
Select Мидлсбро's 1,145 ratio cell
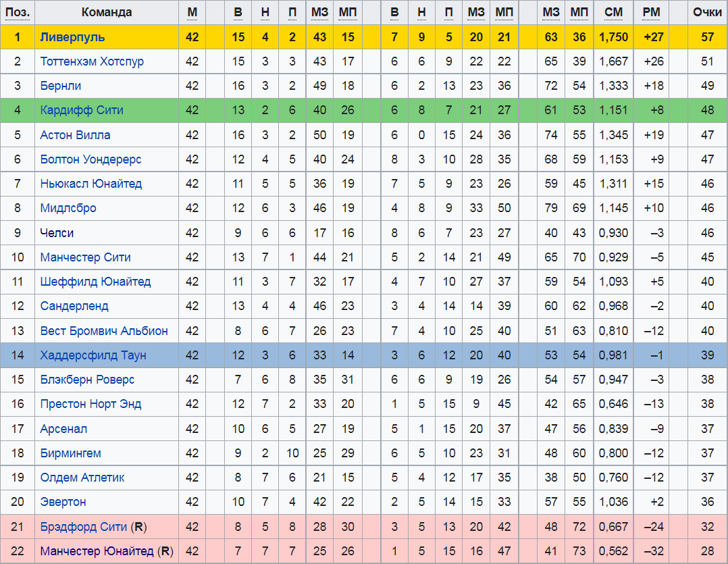pyautogui.click(x=613, y=208)
